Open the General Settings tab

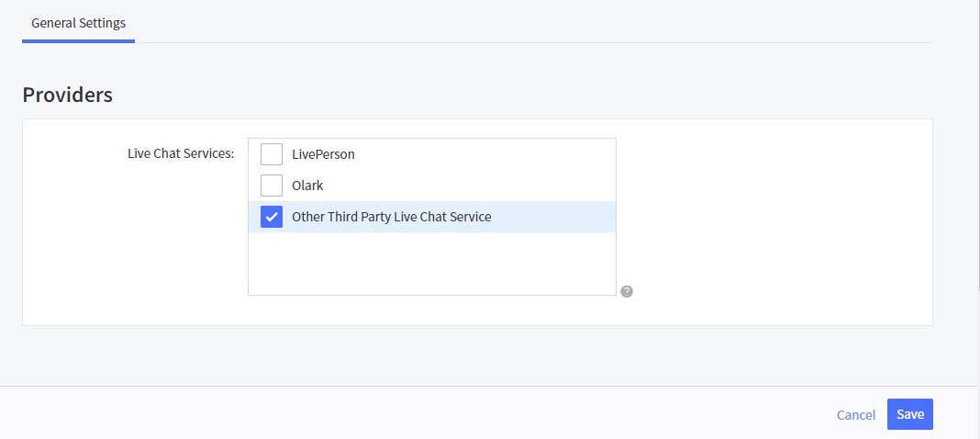78,22
